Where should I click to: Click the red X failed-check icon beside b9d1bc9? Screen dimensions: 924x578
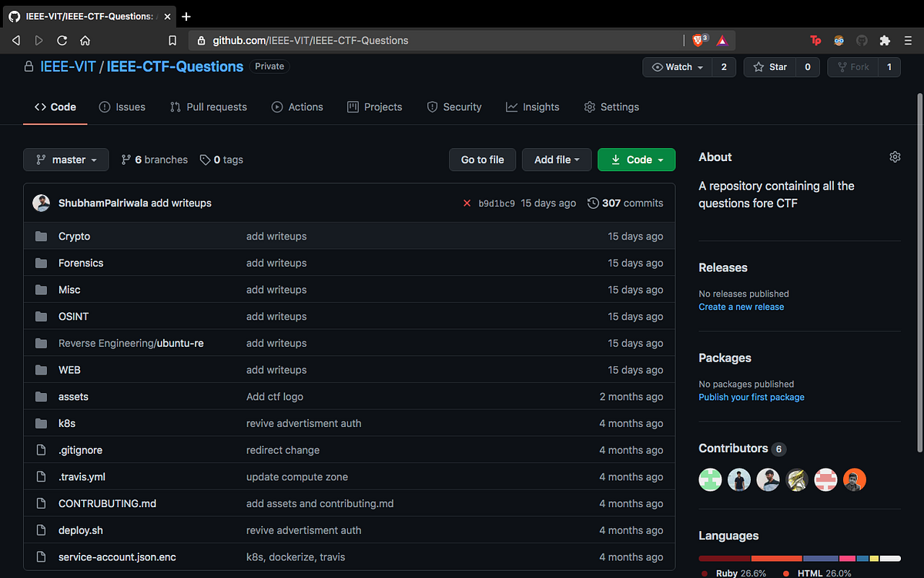(467, 203)
